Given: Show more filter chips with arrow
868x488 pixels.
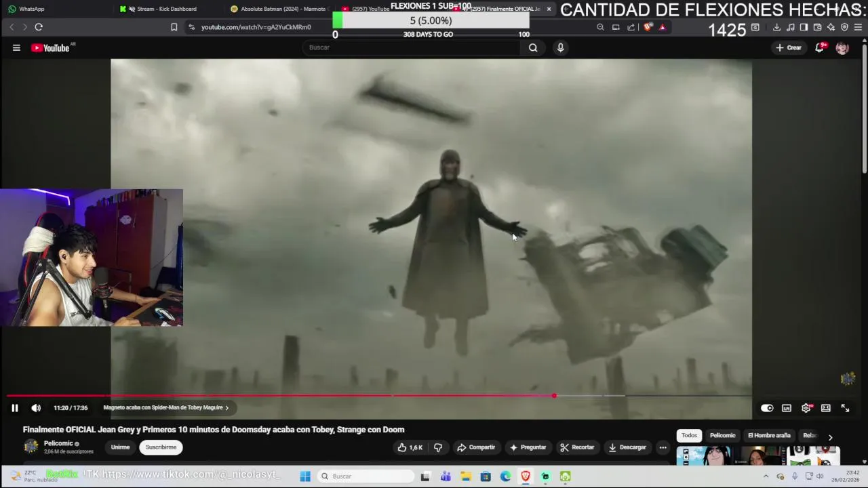Looking at the screenshot, I should pyautogui.click(x=830, y=437).
